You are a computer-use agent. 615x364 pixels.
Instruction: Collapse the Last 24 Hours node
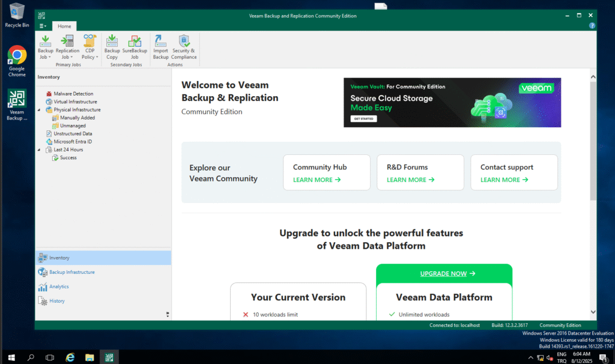(39, 150)
